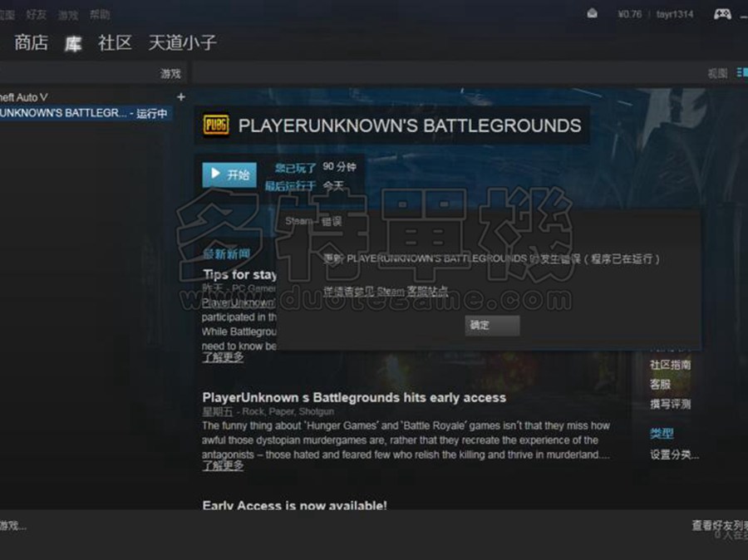Open Early Access is now available headline

click(x=295, y=504)
